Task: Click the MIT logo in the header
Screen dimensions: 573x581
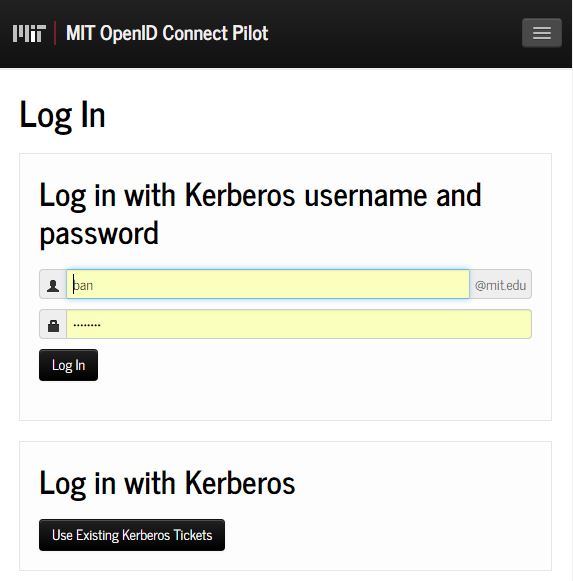Action: (x=29, y=33)
